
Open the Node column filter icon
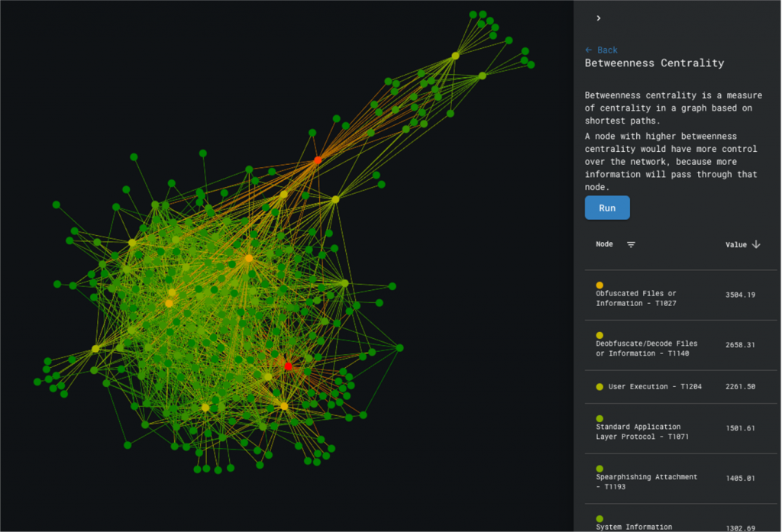(x=631, y=244)
